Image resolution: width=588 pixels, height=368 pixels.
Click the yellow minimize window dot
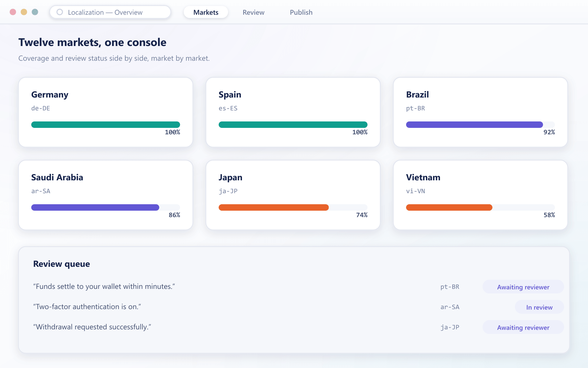(x=24, y=12)
